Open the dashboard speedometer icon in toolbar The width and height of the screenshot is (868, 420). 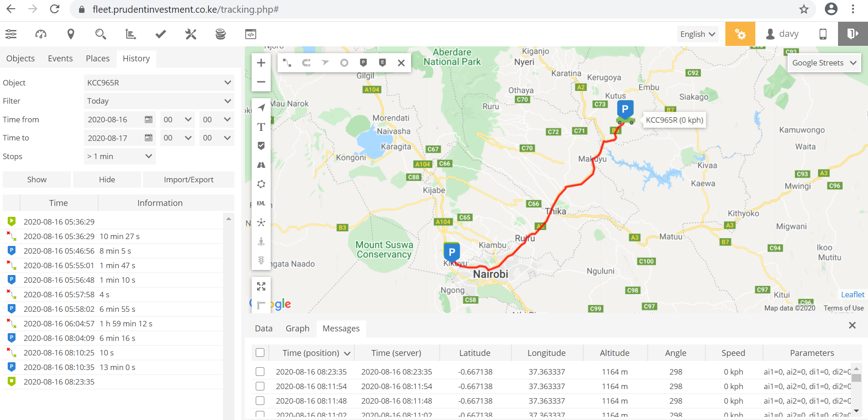[x=41, y=34]
